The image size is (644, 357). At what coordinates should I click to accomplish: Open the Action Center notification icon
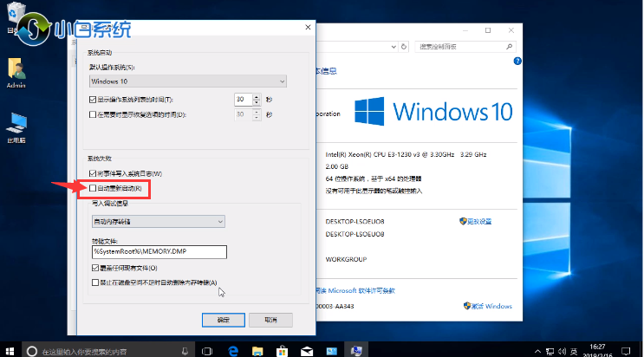pos(626,351)
